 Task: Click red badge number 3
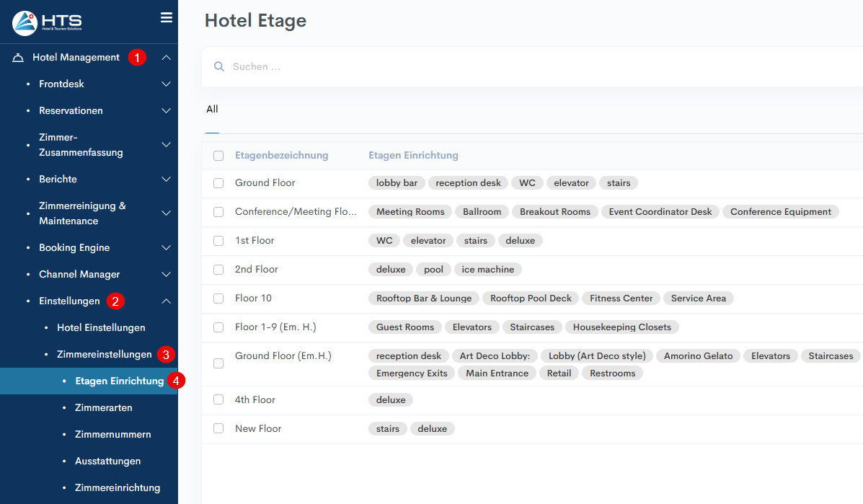pos(167,354)
